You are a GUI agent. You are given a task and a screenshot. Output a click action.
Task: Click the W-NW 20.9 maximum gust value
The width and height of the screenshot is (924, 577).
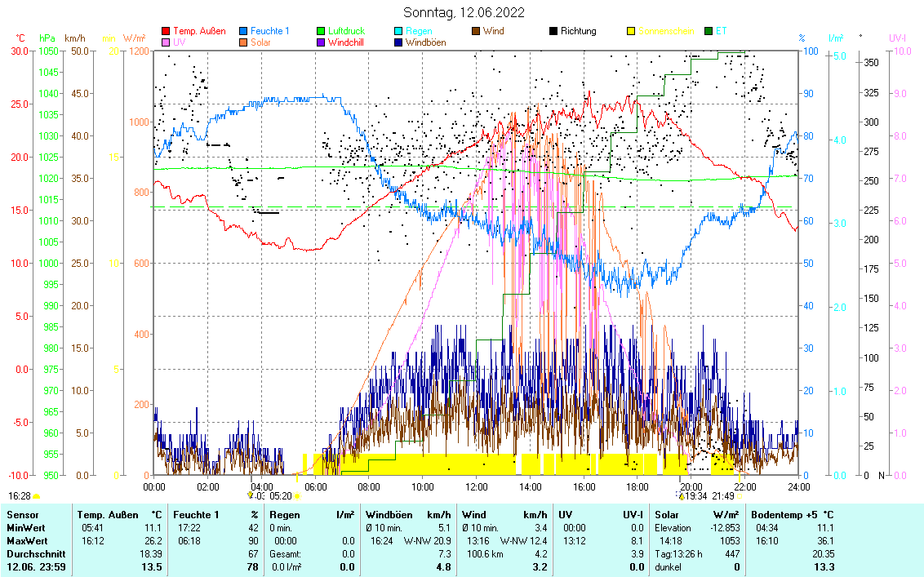pyautogui.click(x=427, y=541)
